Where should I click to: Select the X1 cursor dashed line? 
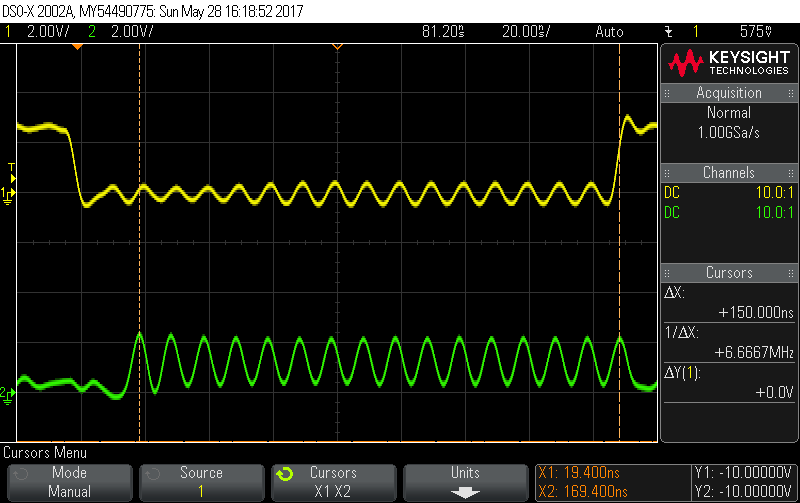139,242
